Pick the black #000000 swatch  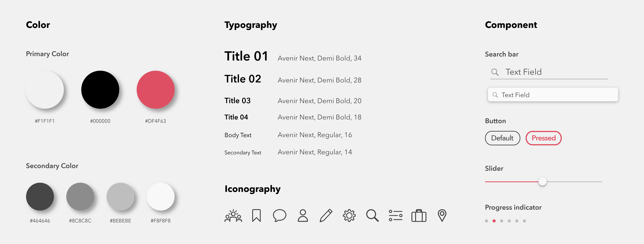click(100, 90)
